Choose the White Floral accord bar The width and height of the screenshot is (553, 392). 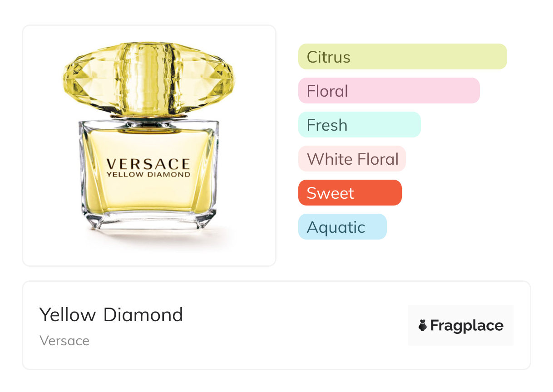tap(351, 159)
